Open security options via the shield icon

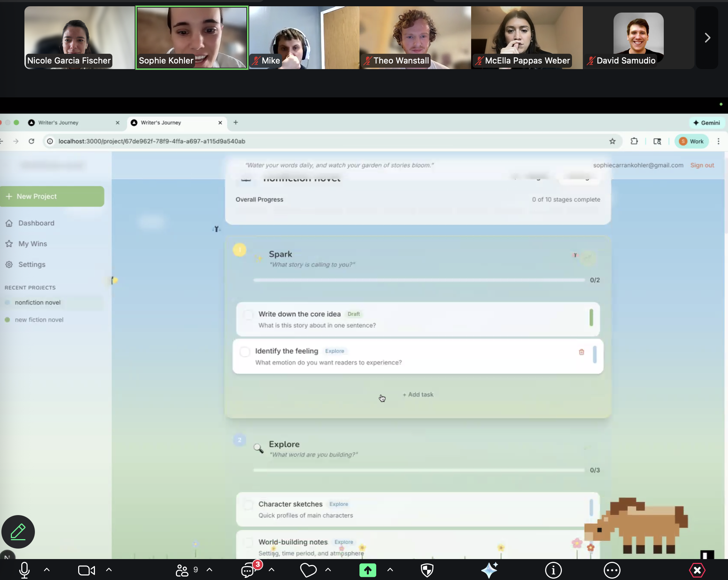427,570
